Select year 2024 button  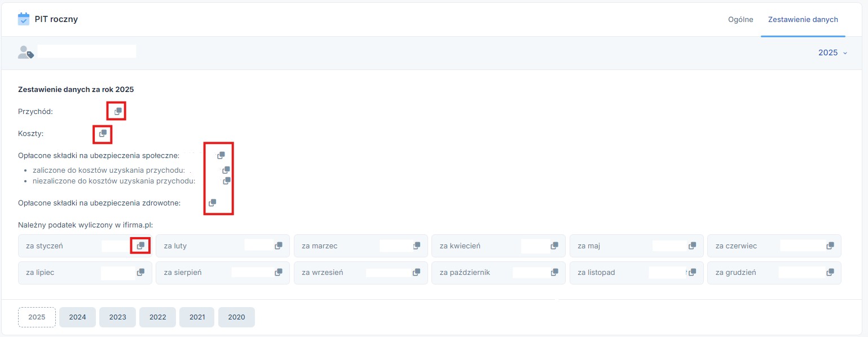(x=77, y=317)
